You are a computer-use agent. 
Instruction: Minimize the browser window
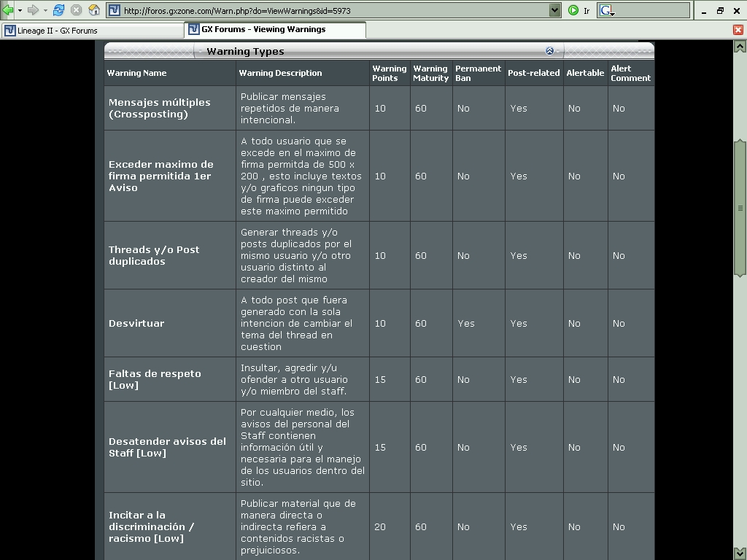pos(704,11)
